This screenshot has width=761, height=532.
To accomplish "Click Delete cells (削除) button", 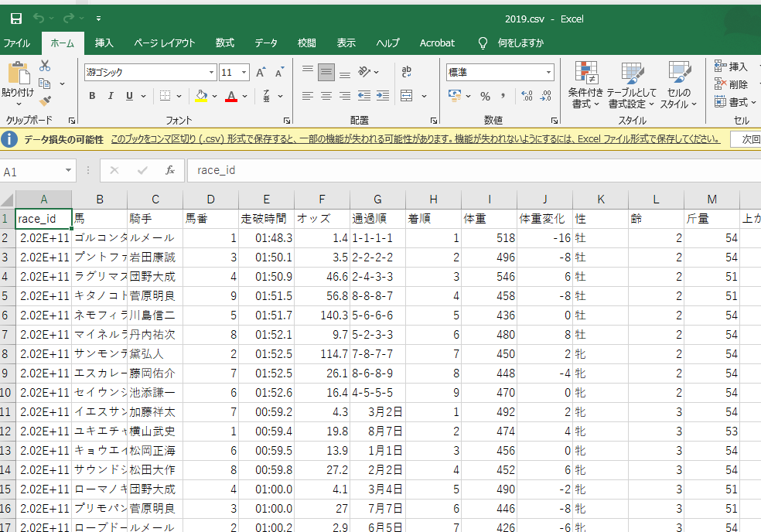I will pos(730,84).
